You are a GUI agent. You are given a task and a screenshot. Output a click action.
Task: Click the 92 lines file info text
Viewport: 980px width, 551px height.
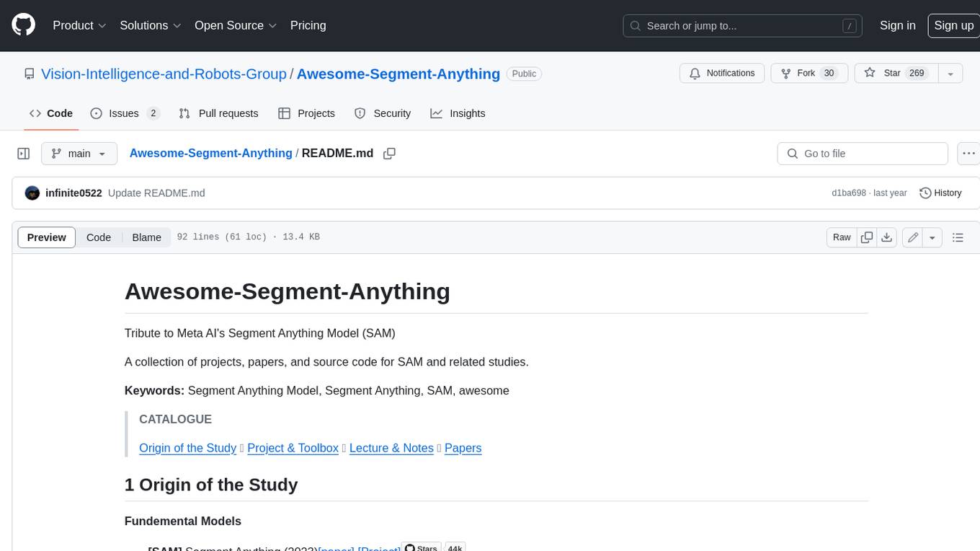[x=248, y=237]
